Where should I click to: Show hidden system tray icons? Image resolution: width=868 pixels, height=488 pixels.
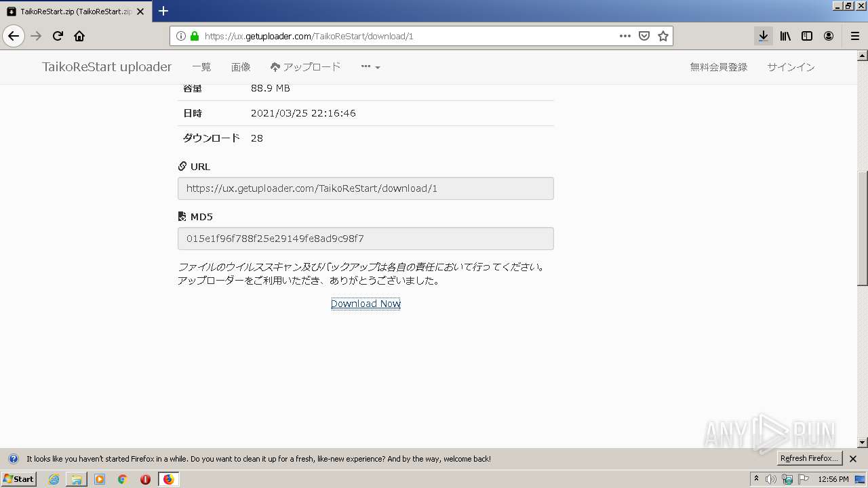(x=756, y=479)
